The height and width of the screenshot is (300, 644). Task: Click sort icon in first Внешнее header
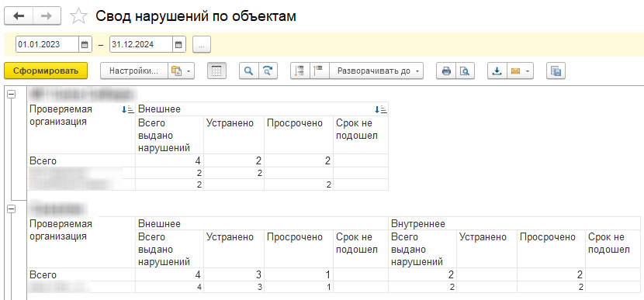coord(381,109)
